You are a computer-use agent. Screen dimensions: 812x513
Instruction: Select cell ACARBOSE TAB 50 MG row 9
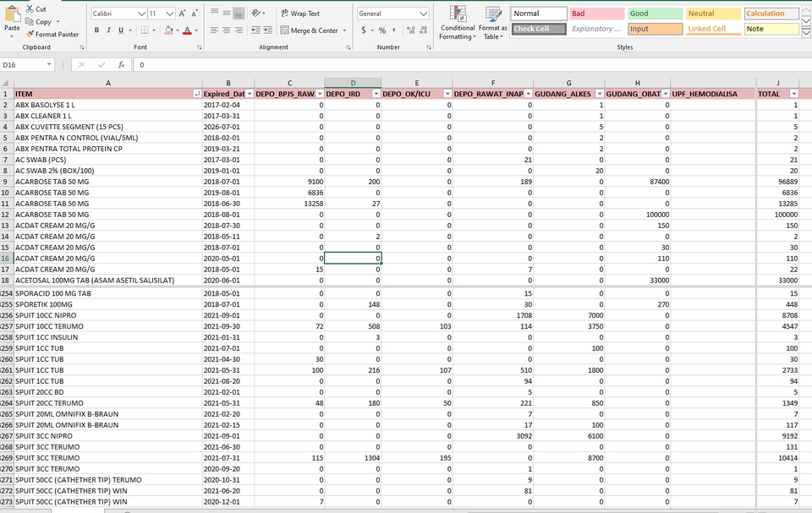pyautogui.click(x=107, y=182)
